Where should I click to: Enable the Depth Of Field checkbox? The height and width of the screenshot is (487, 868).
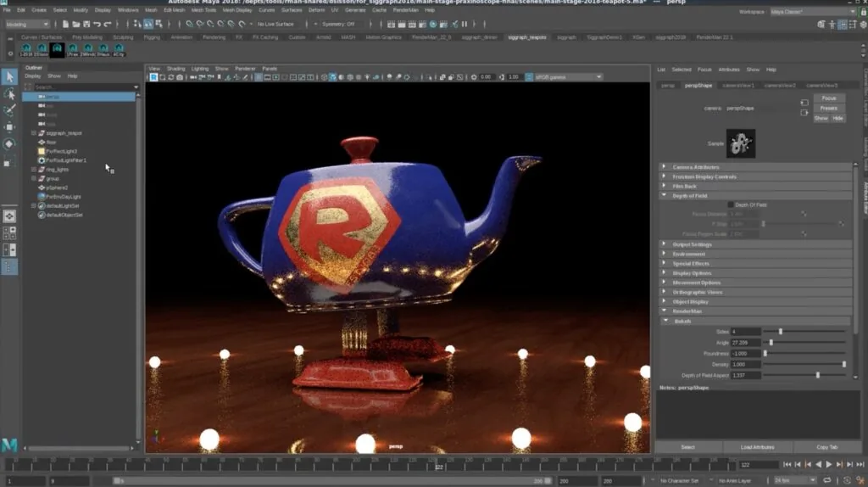coord(730,205)
